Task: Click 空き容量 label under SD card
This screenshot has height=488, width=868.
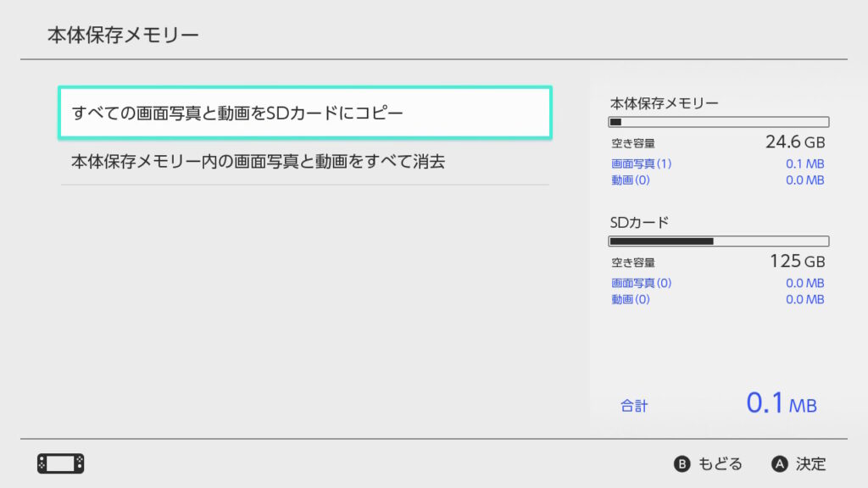Action: [x=632, y=263]
